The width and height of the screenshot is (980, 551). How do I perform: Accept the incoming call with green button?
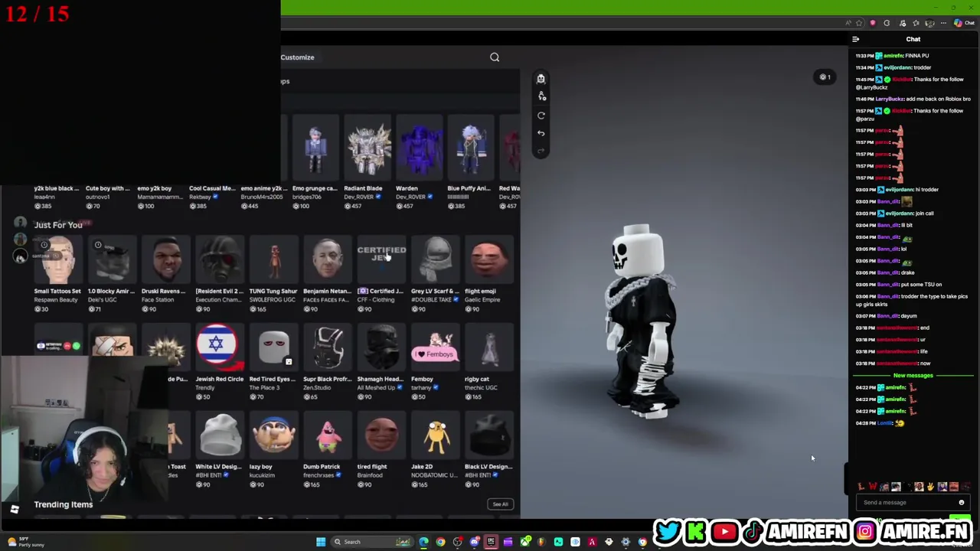click(x=76, y=346)
